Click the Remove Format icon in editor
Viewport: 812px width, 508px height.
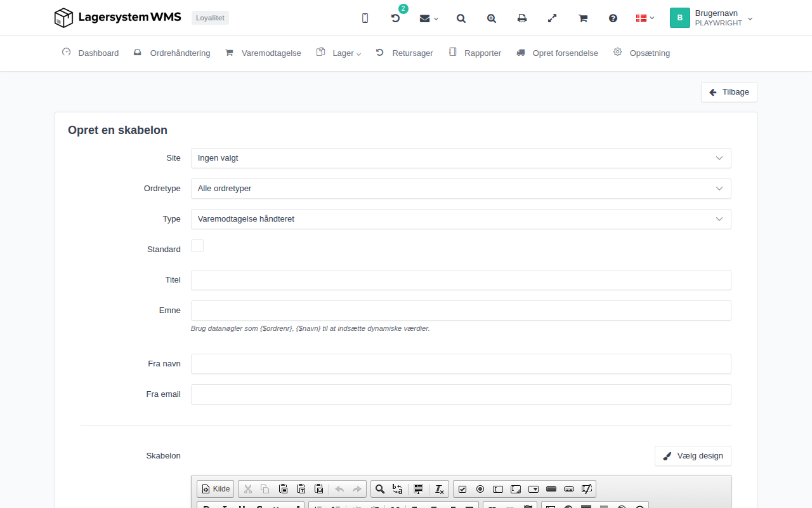[x=440, y=489]
